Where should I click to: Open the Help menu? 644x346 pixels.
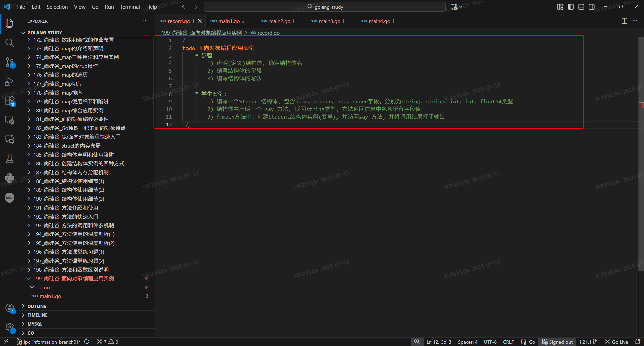[152, 7]
